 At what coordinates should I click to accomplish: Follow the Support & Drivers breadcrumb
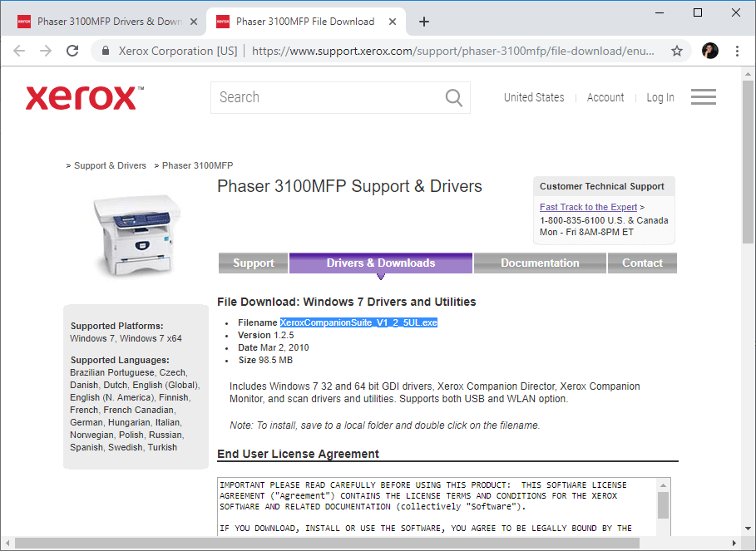(110, 165)
